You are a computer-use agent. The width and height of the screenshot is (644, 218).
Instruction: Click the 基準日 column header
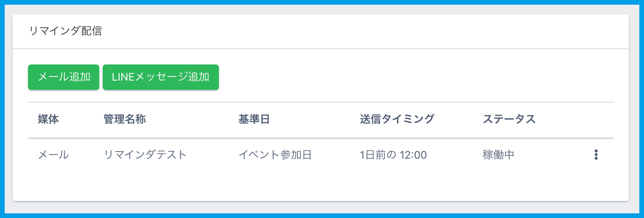[254, 120]
